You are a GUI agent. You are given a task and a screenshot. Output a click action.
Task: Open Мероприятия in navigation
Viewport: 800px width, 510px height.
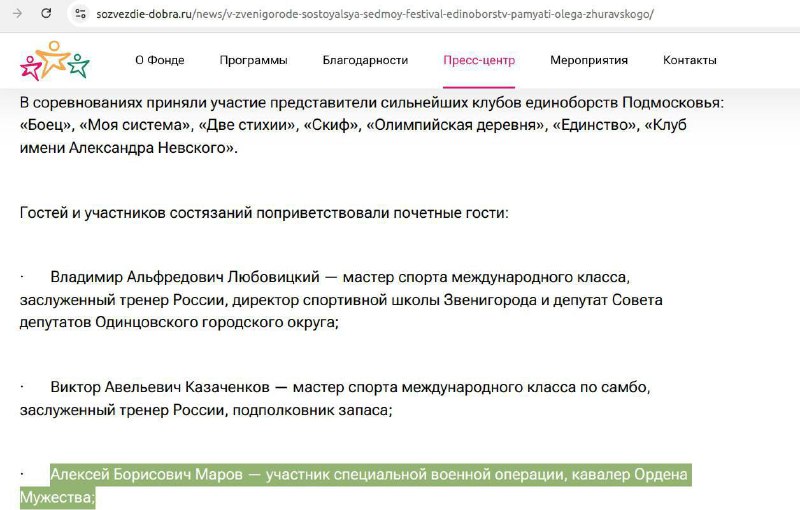click(589, 60)
